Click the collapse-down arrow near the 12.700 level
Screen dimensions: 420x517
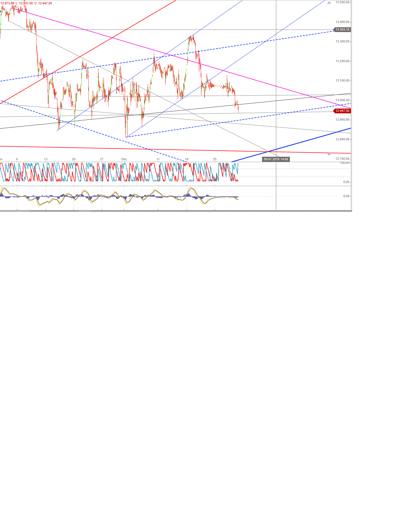[x=329, y=154]
